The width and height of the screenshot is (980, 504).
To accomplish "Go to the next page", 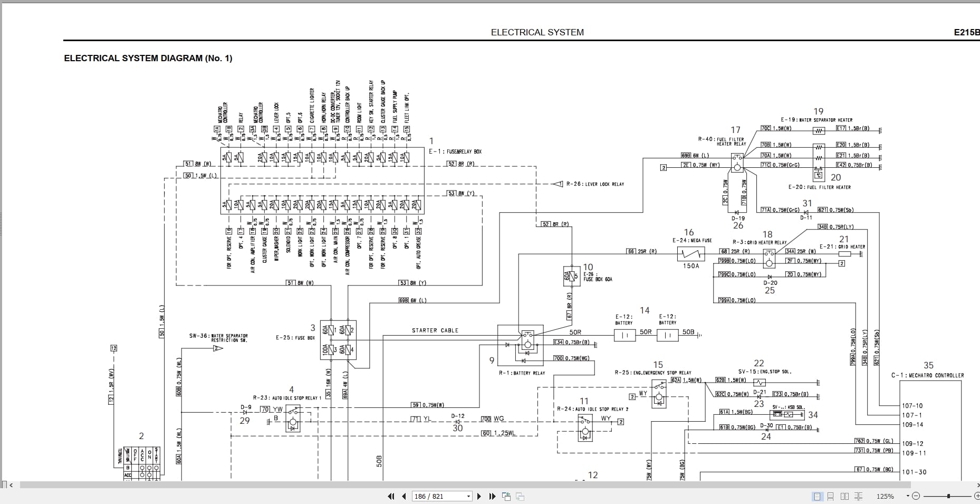I will (479, 496).
